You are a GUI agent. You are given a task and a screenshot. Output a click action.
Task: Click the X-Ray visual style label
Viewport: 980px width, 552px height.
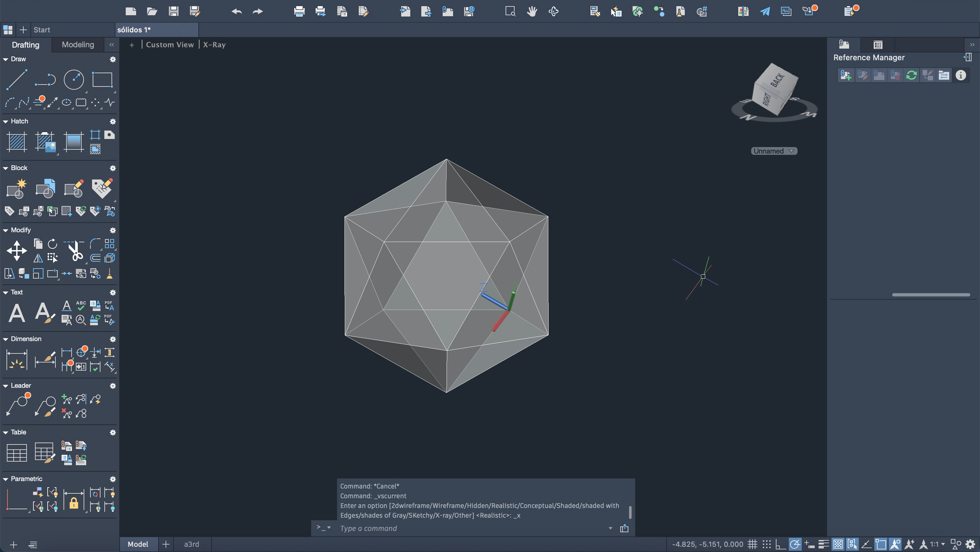pos(214,44)
